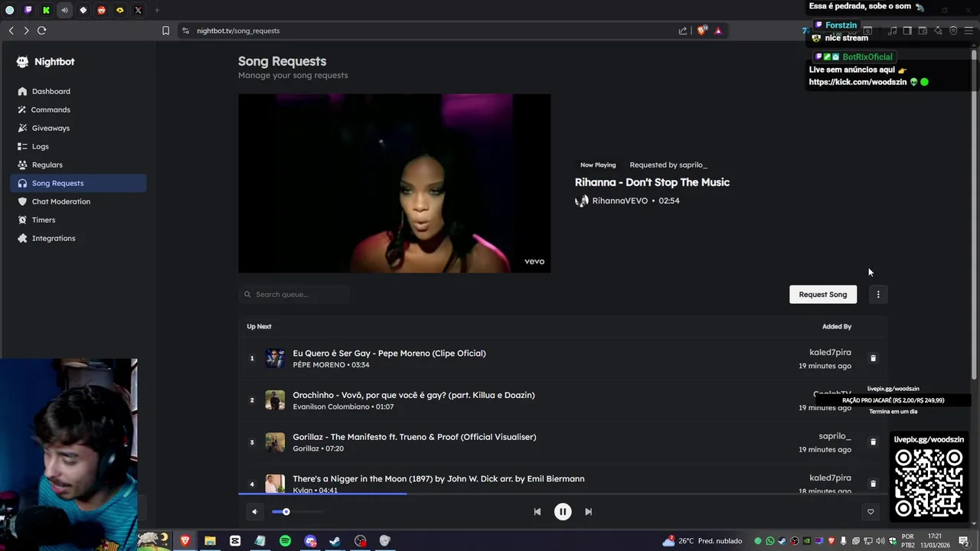Toggle browser sidebar panel
980x551 pixels.
click(907, 31)
